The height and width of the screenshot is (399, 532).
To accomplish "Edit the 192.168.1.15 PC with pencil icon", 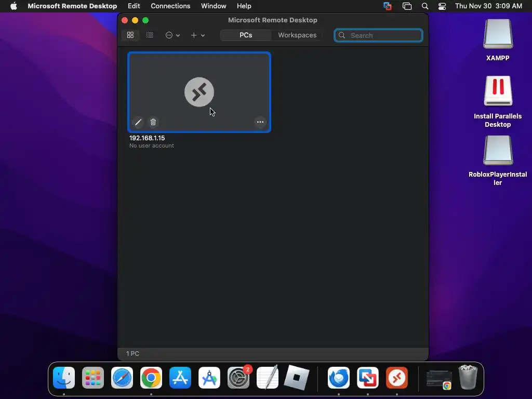I will point(138,122).
